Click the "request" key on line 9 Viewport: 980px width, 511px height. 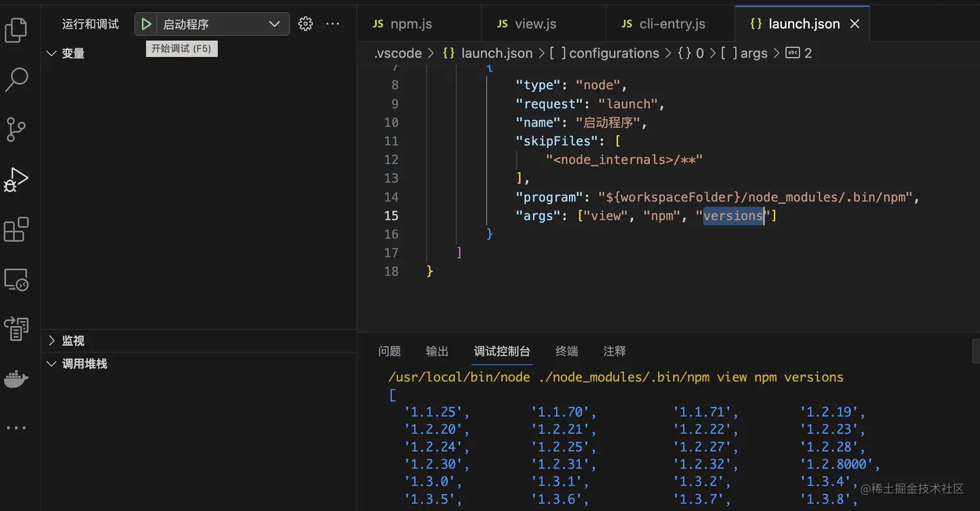[550, 104]
